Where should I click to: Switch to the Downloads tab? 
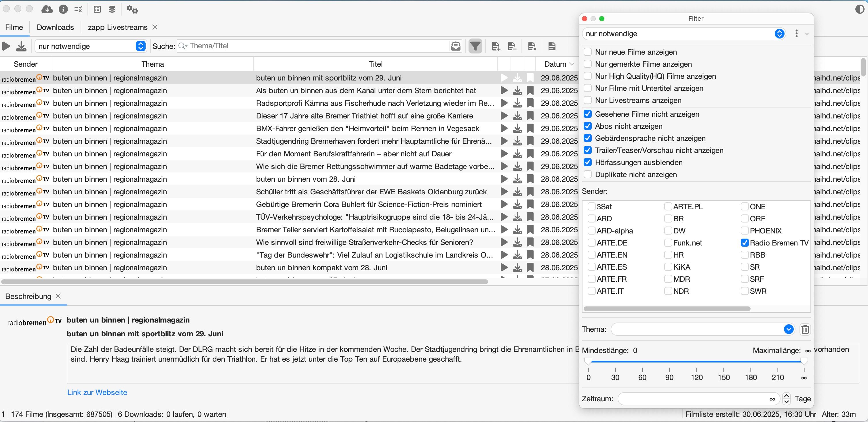(x=55, y=27)
